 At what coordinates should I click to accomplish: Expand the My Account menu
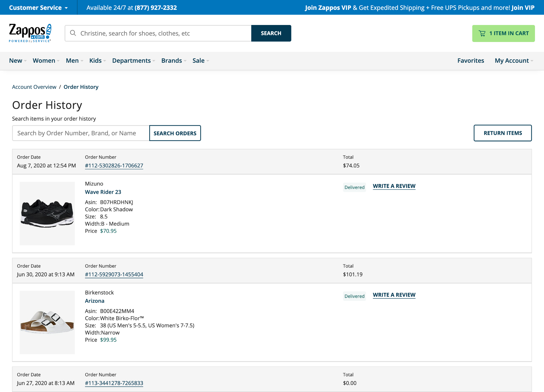point(512,61)
